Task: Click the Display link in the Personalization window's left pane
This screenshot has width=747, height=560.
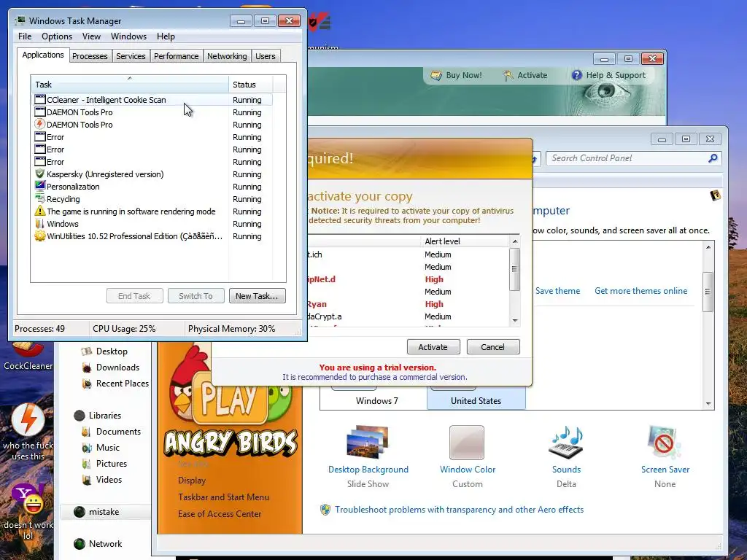Action: pyautogui.click(x=192, y=481)
